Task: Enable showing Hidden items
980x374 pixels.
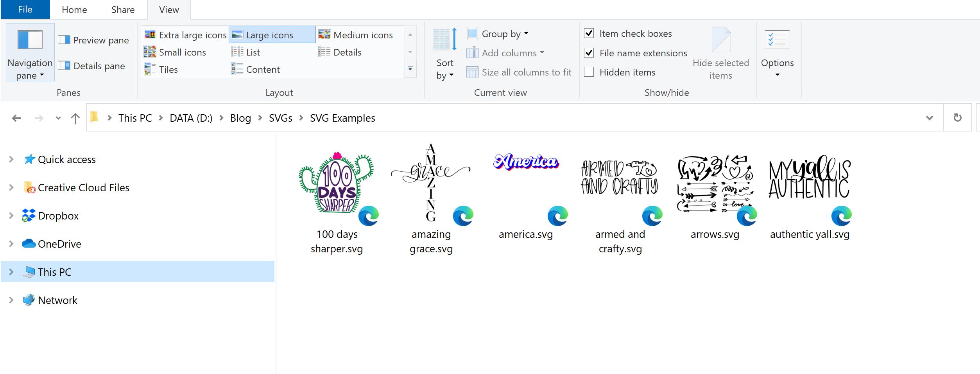Action: pos(589,72)
